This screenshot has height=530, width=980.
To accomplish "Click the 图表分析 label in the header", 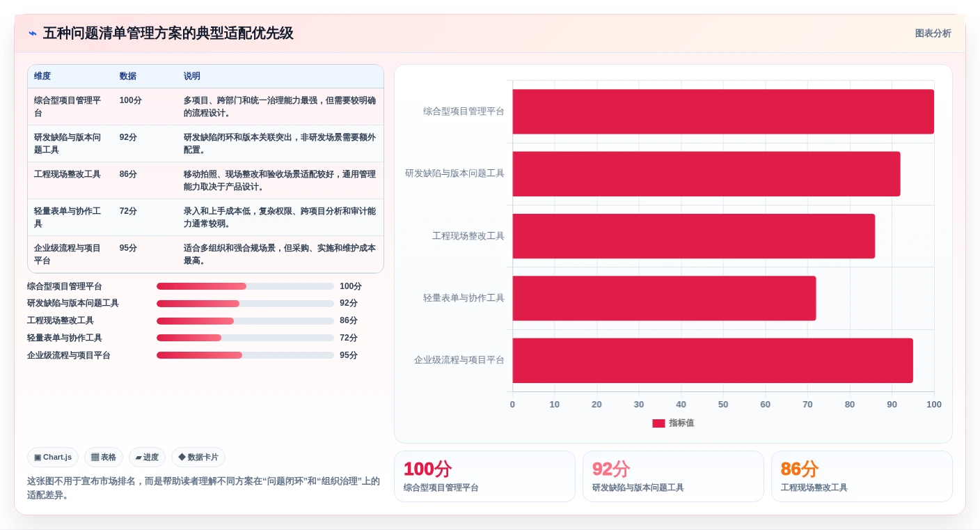I will point(933,33).
